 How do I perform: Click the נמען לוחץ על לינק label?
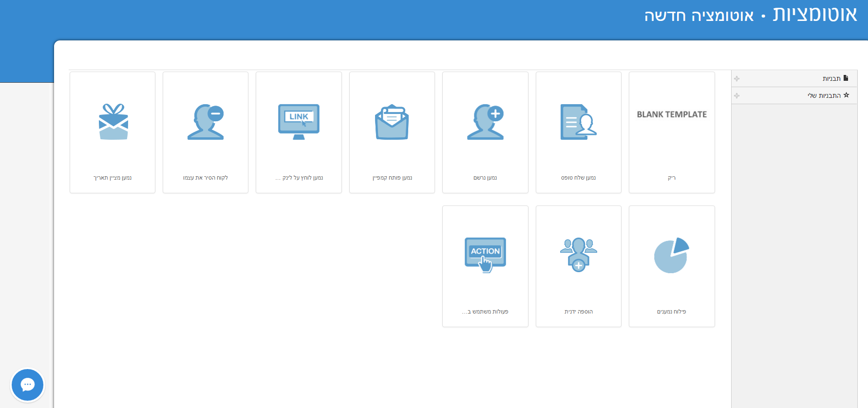click(x=299, y=178)
